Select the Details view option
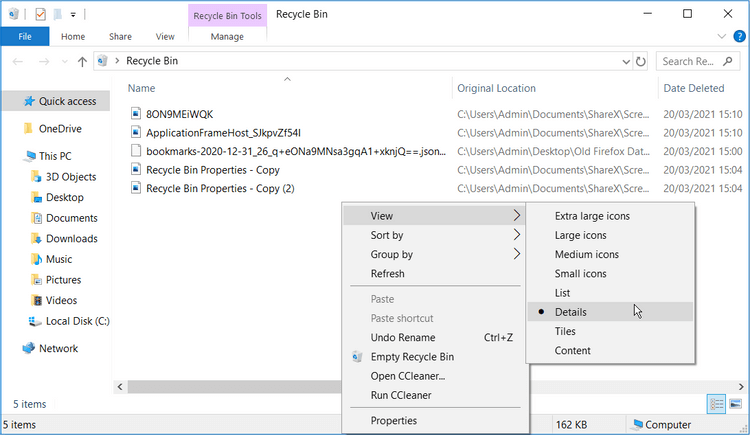Screen dimensions: 750x435 click(x=610, y=312)
